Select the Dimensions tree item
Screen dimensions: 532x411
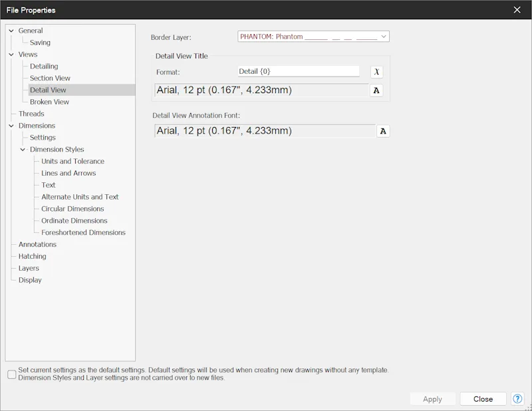pyautogui.click(x=37, y=126)
